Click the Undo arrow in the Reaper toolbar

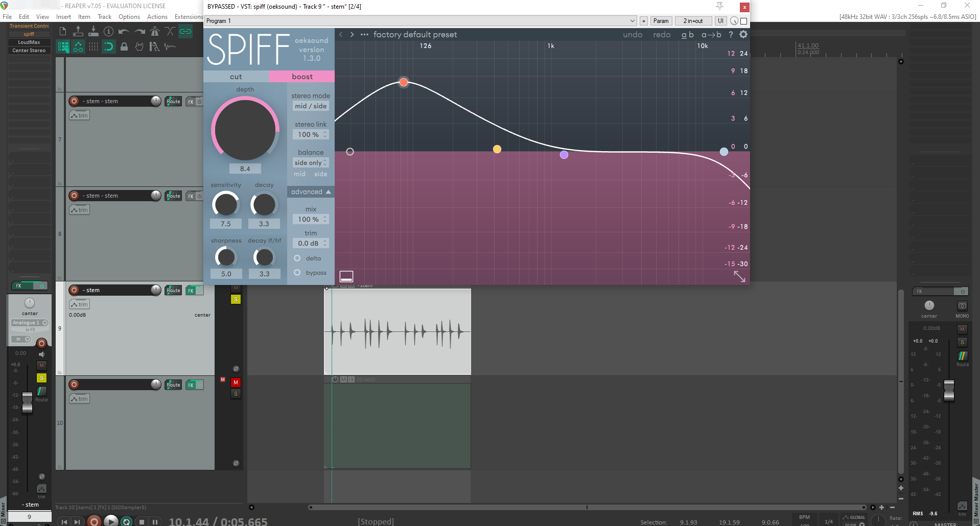coord(124,32)
